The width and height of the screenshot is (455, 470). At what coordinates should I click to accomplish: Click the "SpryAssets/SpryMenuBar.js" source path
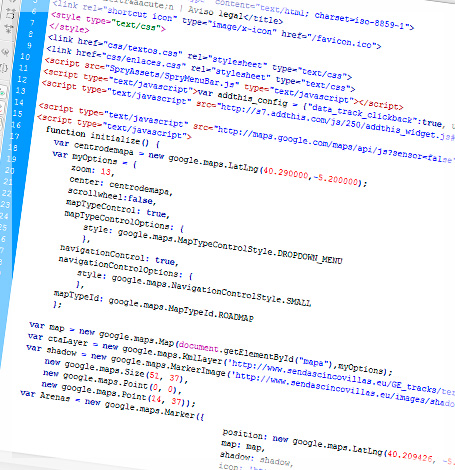(172, 75)
